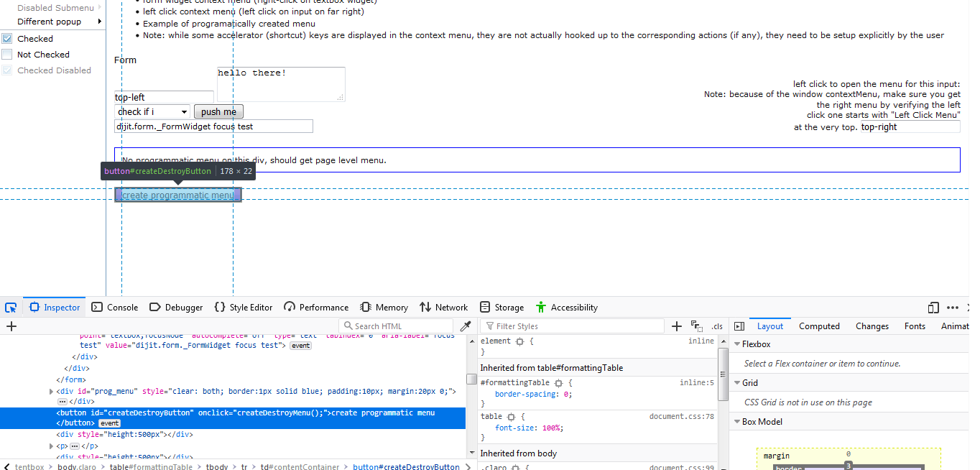Click the "create programmatic menu" button

click(x=178, y=194)
